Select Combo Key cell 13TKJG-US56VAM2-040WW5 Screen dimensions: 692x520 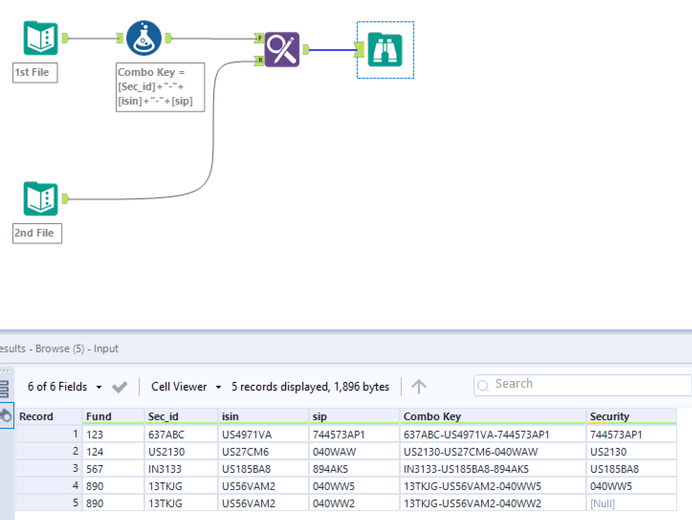click(493, 486)
